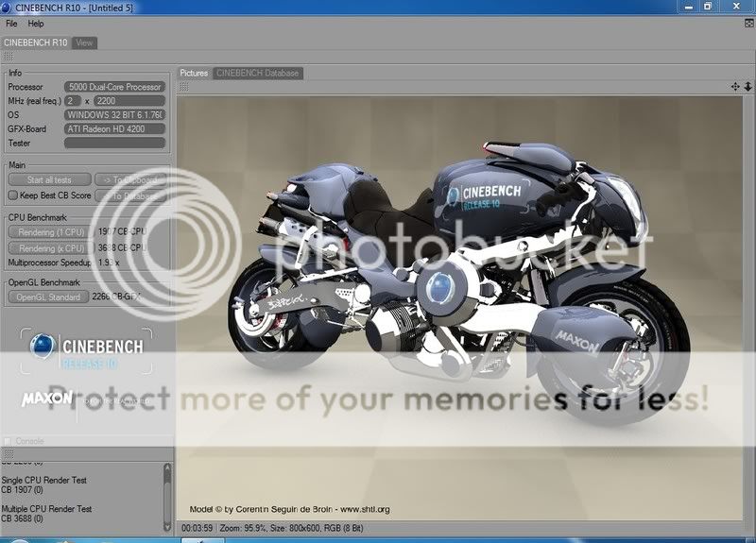
Task: Click the grip handle below the Pictures tab
Action: click(183, 87)
